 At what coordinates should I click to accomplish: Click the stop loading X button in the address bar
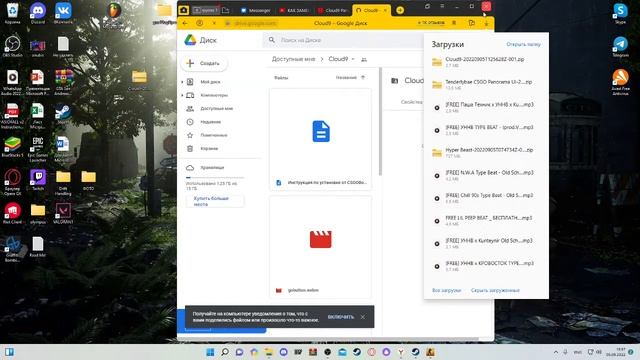tap(214, 23)
